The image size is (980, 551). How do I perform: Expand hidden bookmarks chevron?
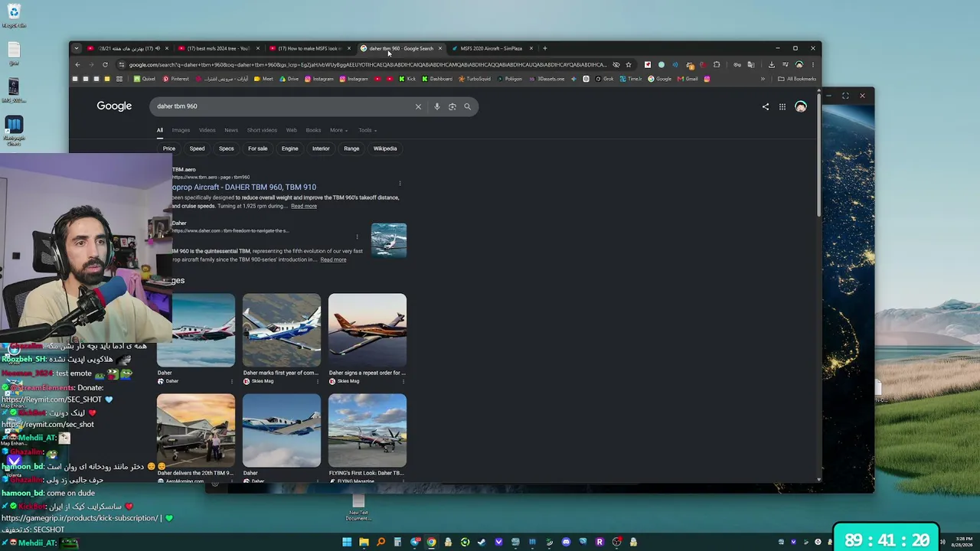click(x=763, y=79)
